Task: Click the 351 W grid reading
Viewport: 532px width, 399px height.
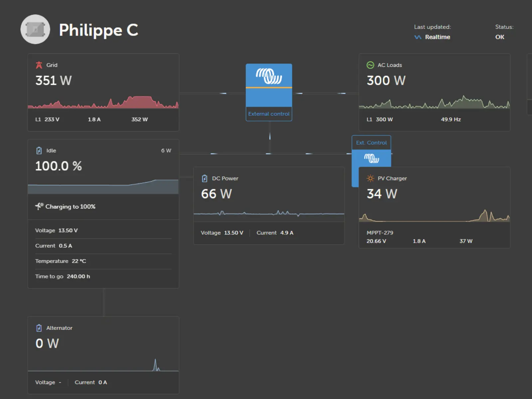Action: [x=54, y=80]
